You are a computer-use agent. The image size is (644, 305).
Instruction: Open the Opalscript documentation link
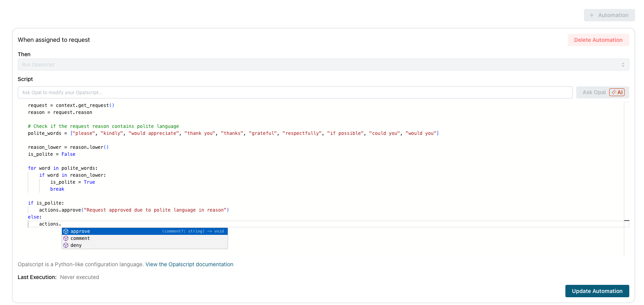[189, 264]
